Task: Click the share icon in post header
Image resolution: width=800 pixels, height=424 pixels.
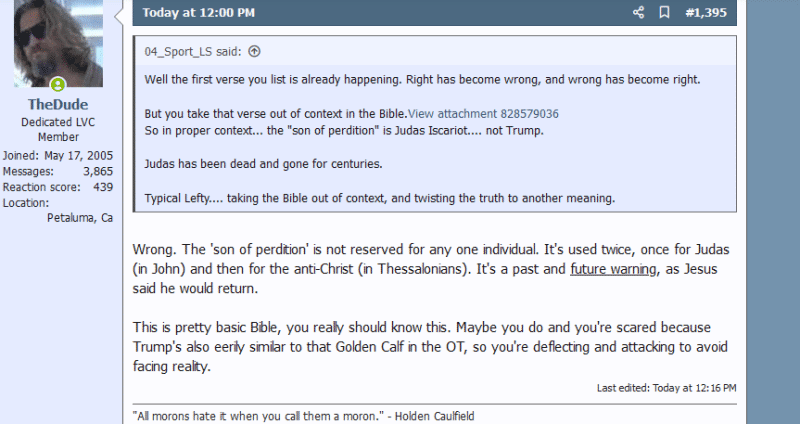Action: (639, 13)
